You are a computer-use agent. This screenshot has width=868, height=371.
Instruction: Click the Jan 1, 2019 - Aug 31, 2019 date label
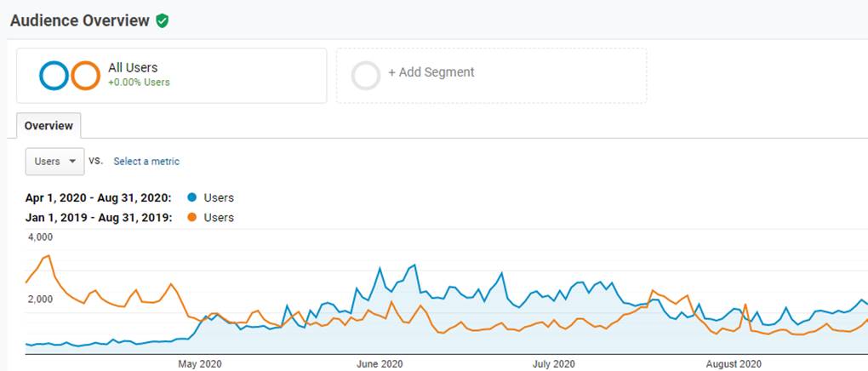(97, 218)
